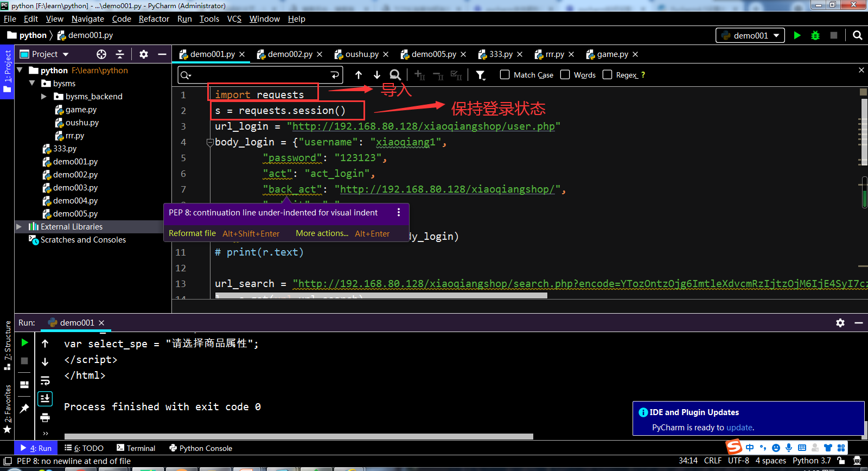Enable the Words checkbox

point(565,75)
